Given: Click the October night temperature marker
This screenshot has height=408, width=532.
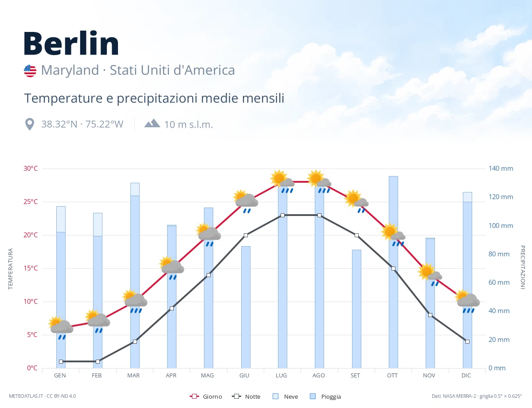Looking at the screenshot, I should click(393, 268).
